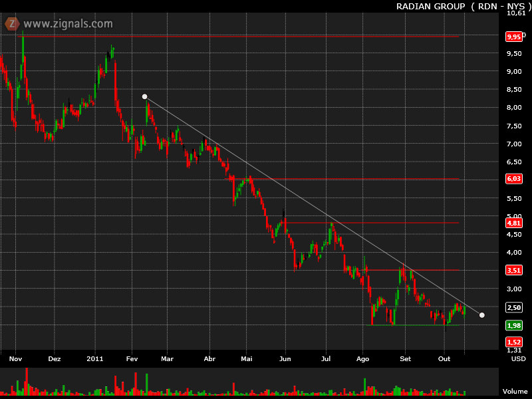Click the Mai month label on the time axis
532x399 pixels.
(x=247, y=358)
